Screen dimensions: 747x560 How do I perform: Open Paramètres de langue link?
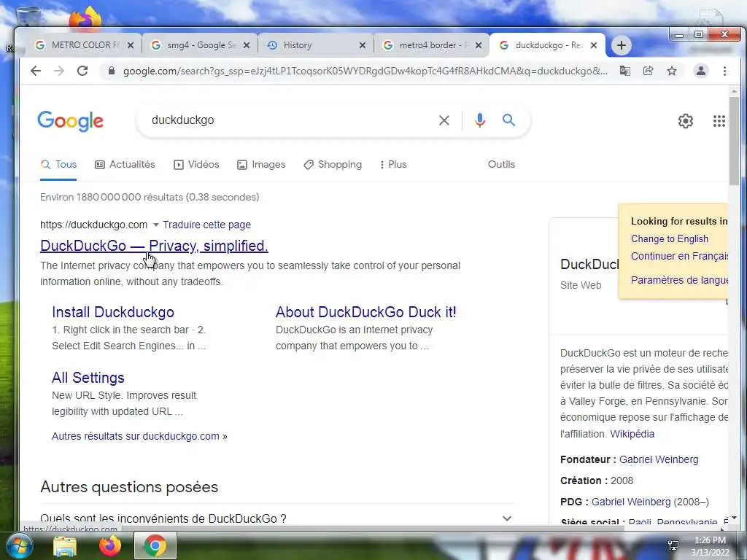coord(679,280)
